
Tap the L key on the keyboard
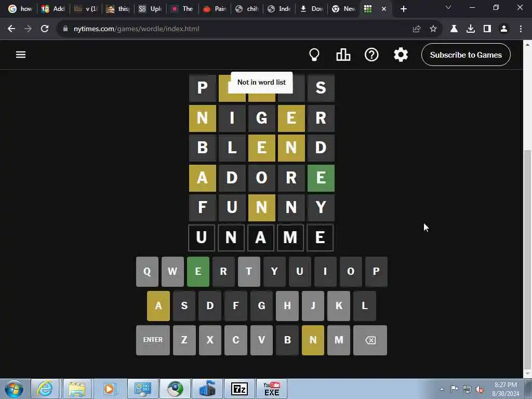365,305
